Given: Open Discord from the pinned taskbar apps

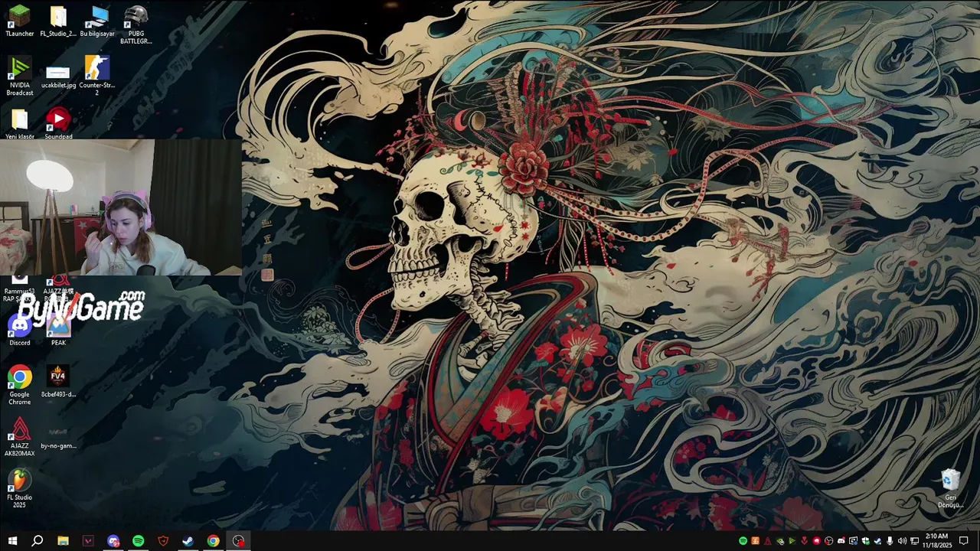Looking at the screenshot, I should (113, 541).
